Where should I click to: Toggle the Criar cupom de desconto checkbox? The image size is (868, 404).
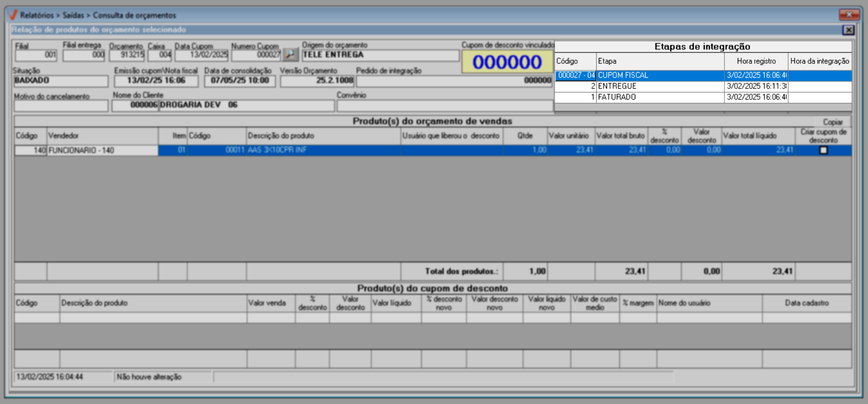tap(823, 150)
